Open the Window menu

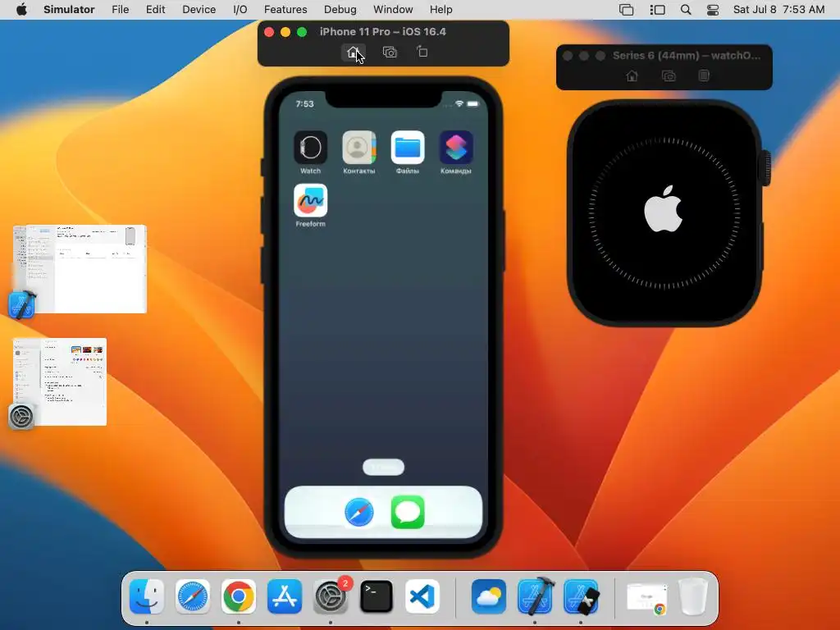393,10
